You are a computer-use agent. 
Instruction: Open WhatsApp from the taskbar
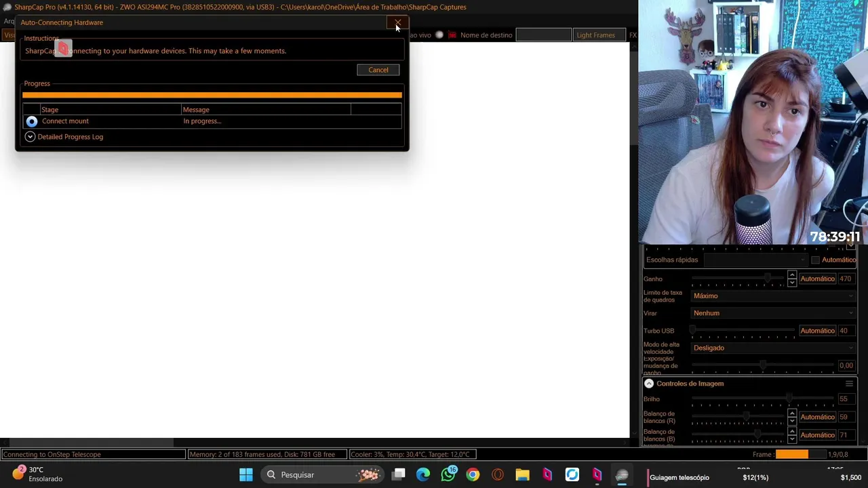(448, 475)
